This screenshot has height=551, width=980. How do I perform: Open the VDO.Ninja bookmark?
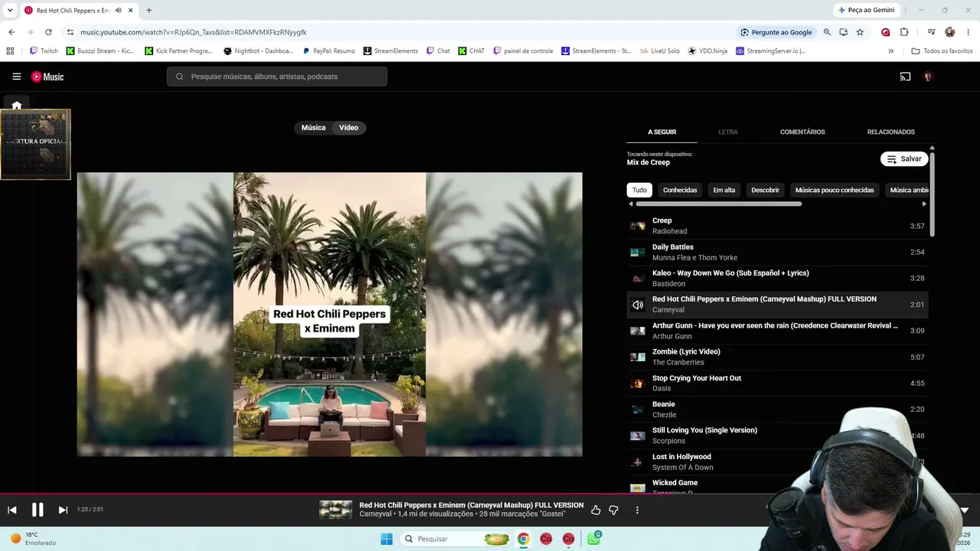[707, 51]
